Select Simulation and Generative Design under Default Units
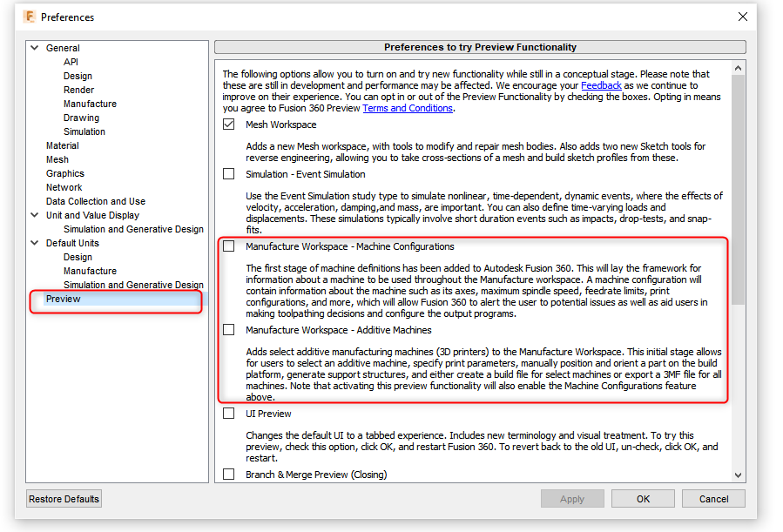 133,285
